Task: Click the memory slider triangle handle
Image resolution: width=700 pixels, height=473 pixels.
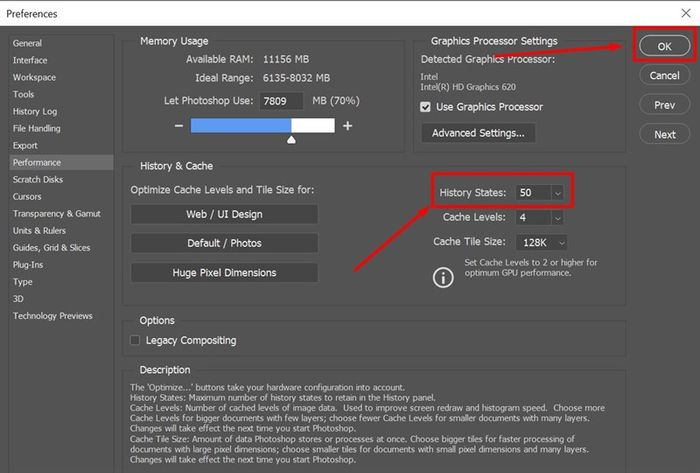Action: click(x=291, y=140)
